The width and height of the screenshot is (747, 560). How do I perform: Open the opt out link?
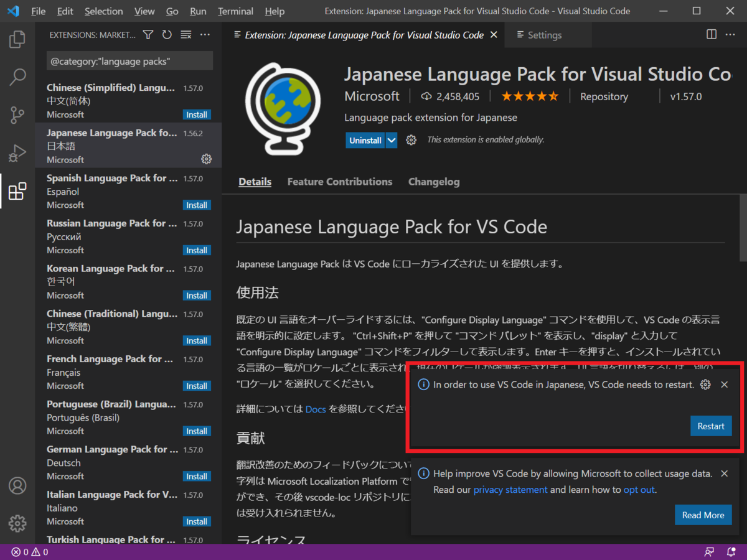(639, 490)
